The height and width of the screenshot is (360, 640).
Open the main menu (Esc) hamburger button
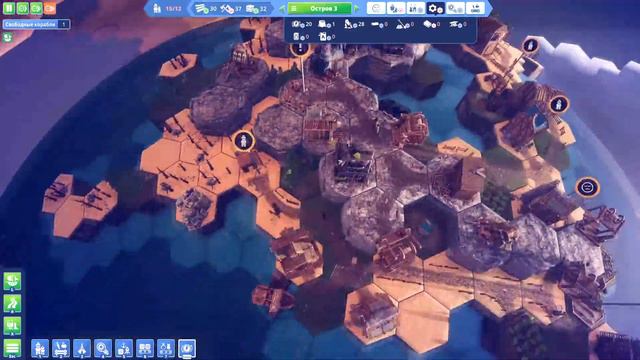point(12,349)
